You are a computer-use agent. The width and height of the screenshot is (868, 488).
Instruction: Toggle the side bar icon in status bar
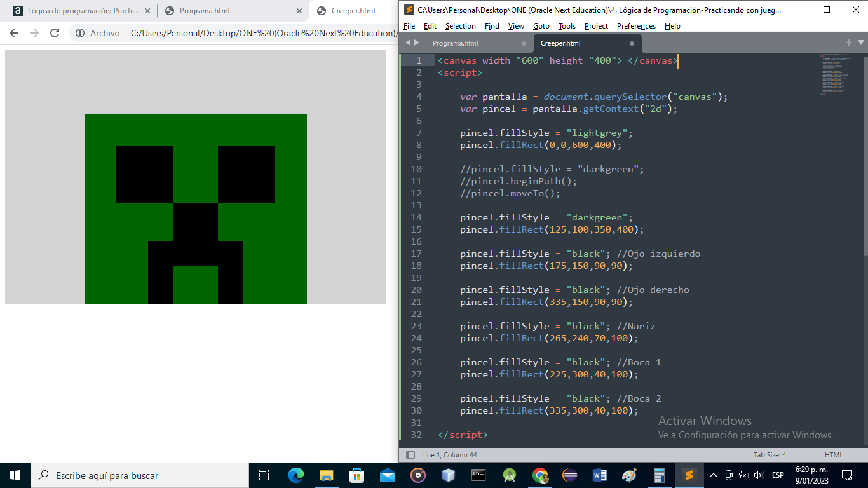(x=410, y=455)
